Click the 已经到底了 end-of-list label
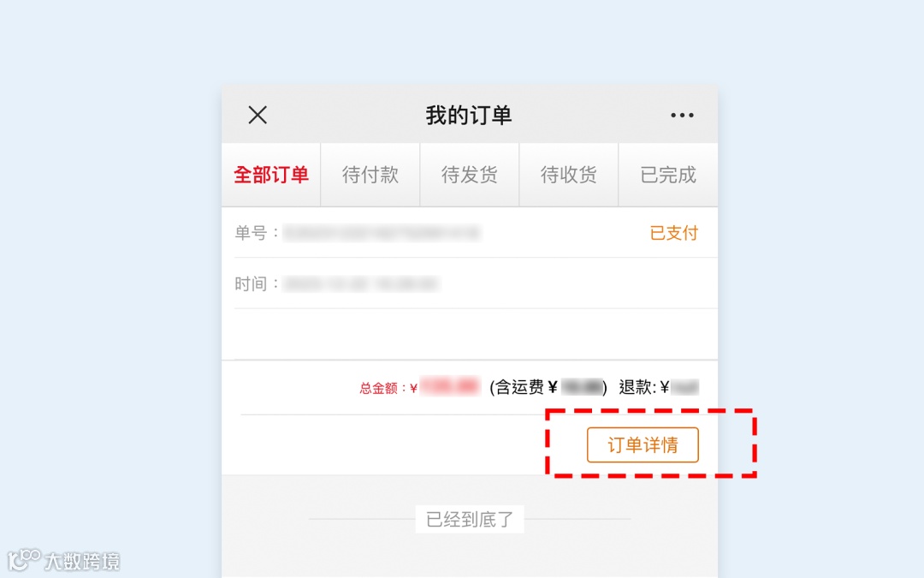924x578 pixels. pyautogui.click(x=470, y=520)
